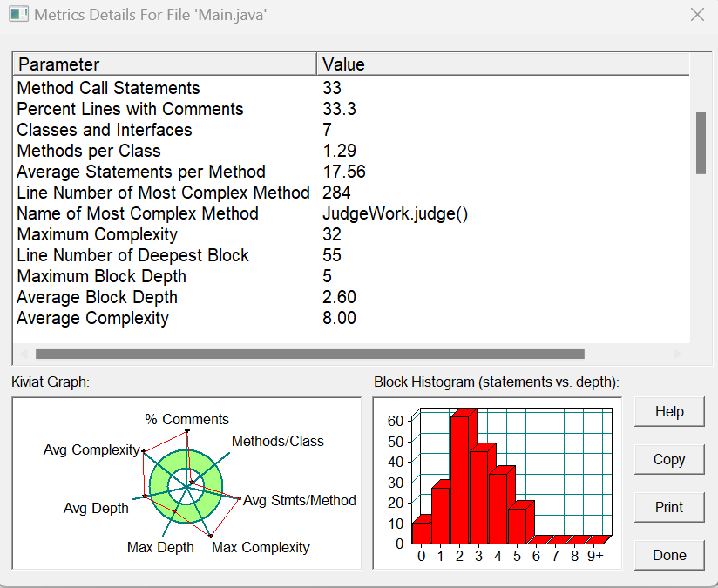Click the value 284

(x=336, y=193)
